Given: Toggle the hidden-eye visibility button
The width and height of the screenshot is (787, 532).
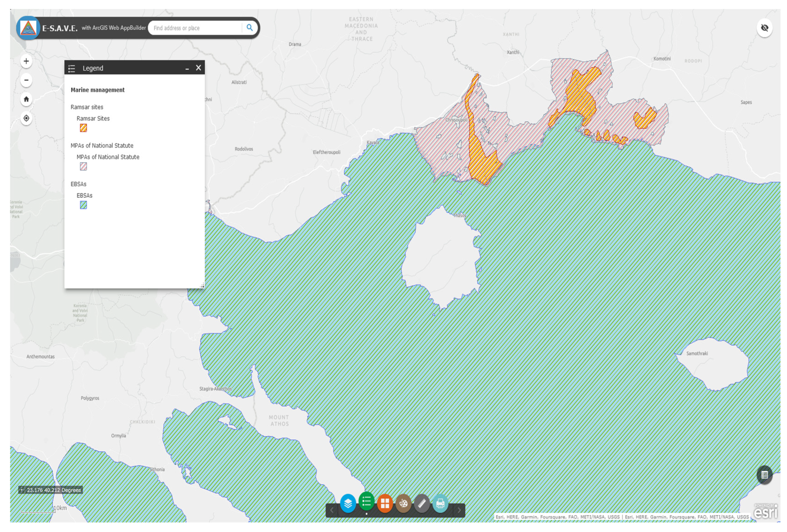Looking at the screenshot, I should (764, 28).
